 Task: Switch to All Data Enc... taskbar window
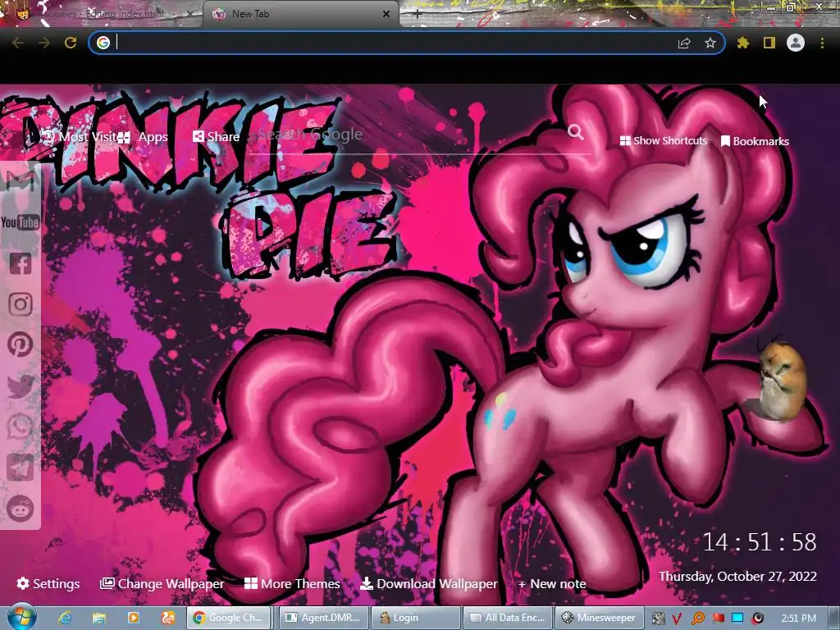coord(508,618)
